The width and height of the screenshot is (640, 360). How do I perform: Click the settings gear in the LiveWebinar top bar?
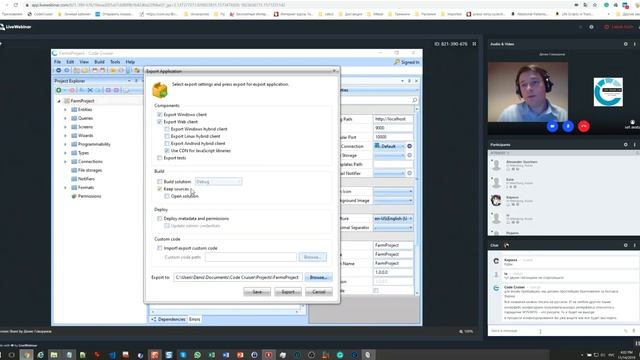click(x=591, y=27)
